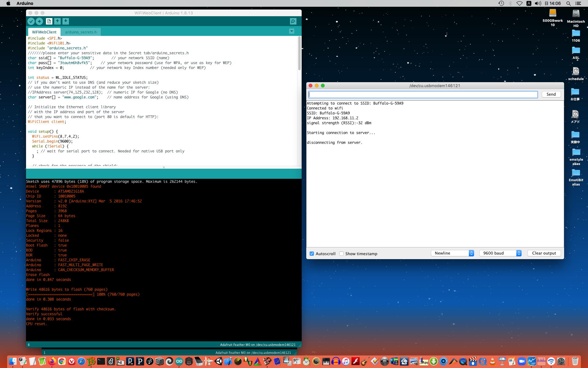
Task: Click the Upload sketch arrow icon
Action: [39, 21]
